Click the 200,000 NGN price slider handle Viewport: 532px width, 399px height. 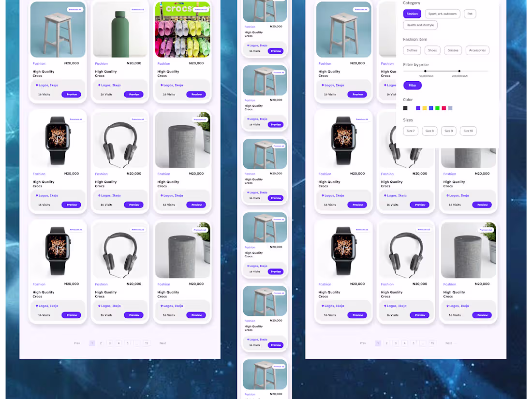(x=459, y=71)
